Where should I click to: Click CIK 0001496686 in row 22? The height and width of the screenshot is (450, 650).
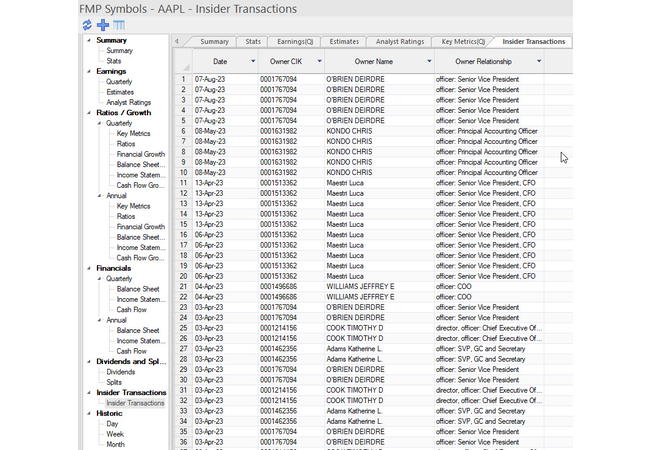[278, 297]
